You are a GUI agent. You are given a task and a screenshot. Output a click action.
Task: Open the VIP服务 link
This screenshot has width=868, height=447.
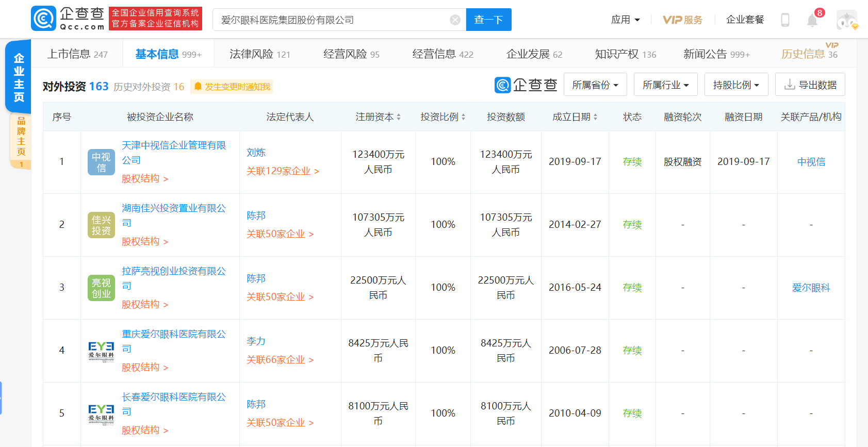point(682,20)
